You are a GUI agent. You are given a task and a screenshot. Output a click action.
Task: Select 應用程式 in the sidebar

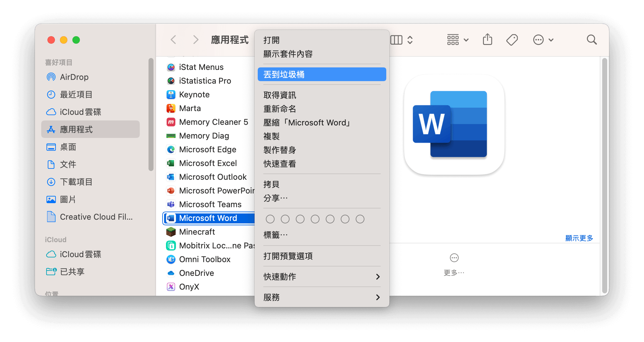pyautogui.click(x=90, y=129)
